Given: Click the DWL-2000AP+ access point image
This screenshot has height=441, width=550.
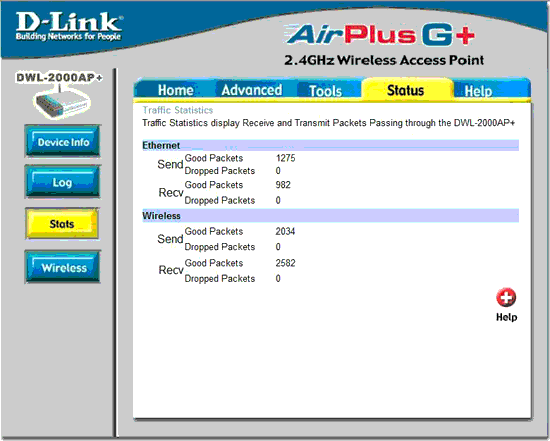Looking at the screenshot, I should (x=62, y=103).
